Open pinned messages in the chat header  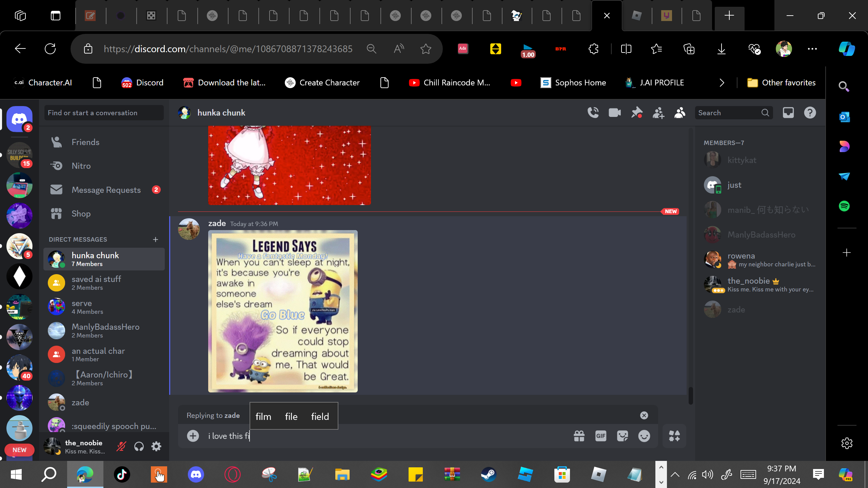(x=636, y=113)
